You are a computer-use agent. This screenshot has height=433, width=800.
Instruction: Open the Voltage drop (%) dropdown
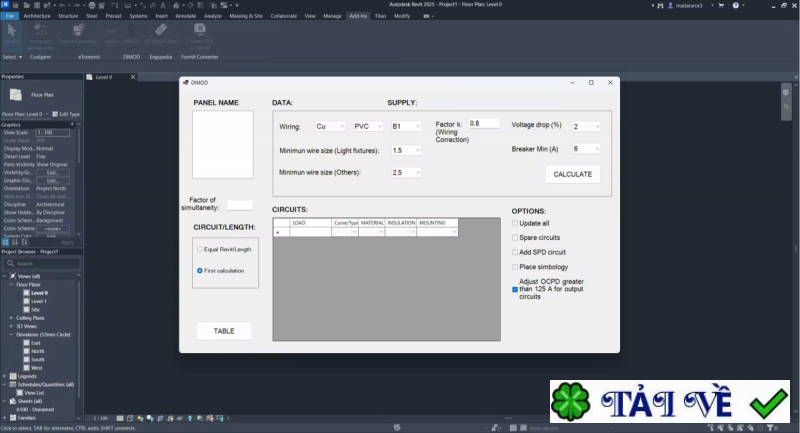(586, 127)
